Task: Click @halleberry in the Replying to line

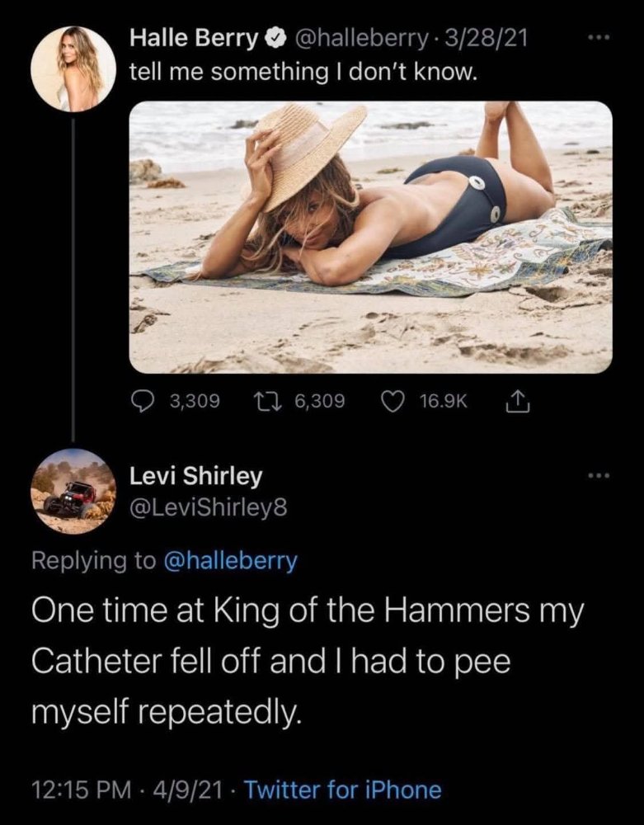Action: [x=231, y=561]
